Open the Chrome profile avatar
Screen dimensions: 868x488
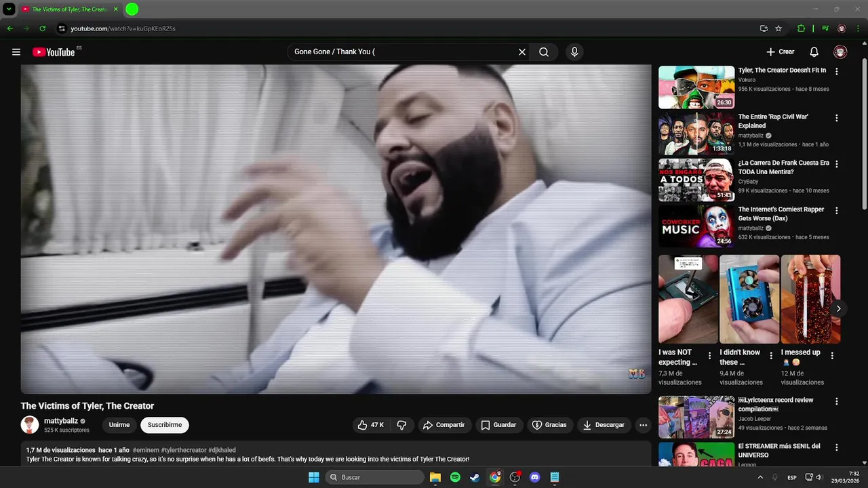(x=842, y=28)
